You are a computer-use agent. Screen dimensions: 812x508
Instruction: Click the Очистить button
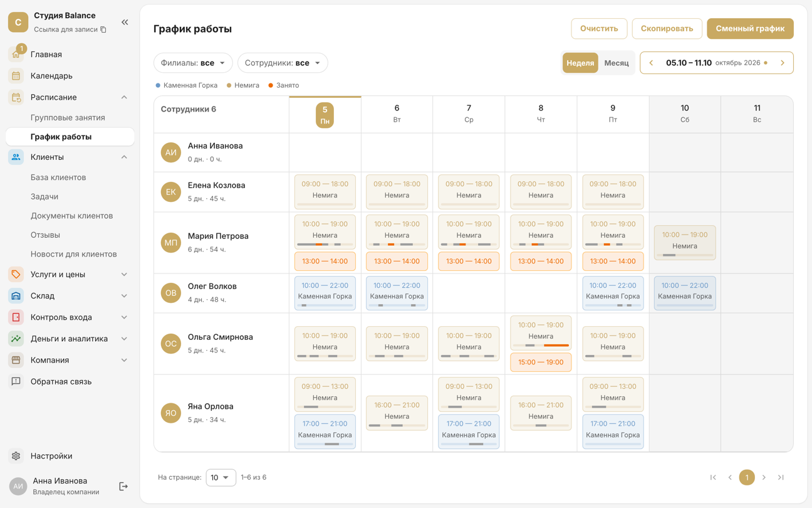[x=599, y=28]
